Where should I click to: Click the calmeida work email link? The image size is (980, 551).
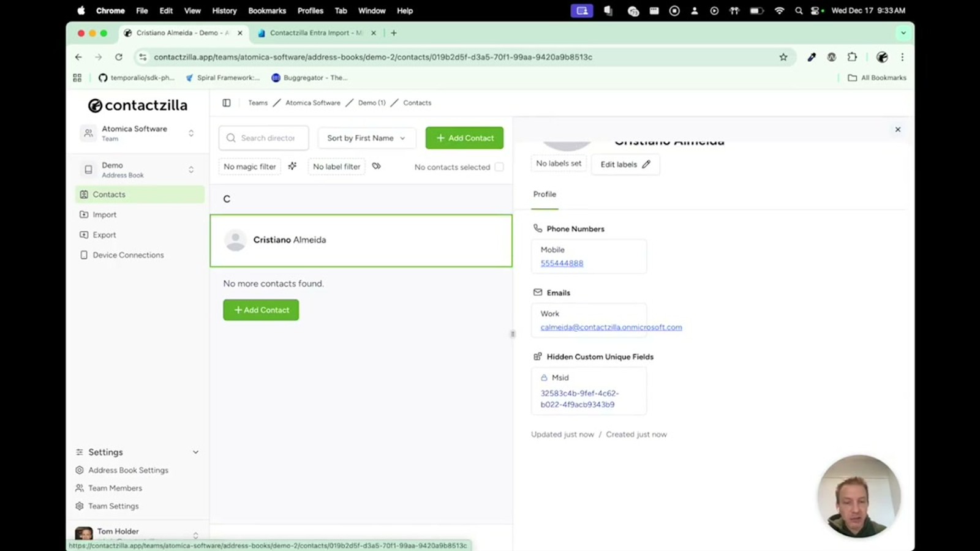tap(611, 327)
